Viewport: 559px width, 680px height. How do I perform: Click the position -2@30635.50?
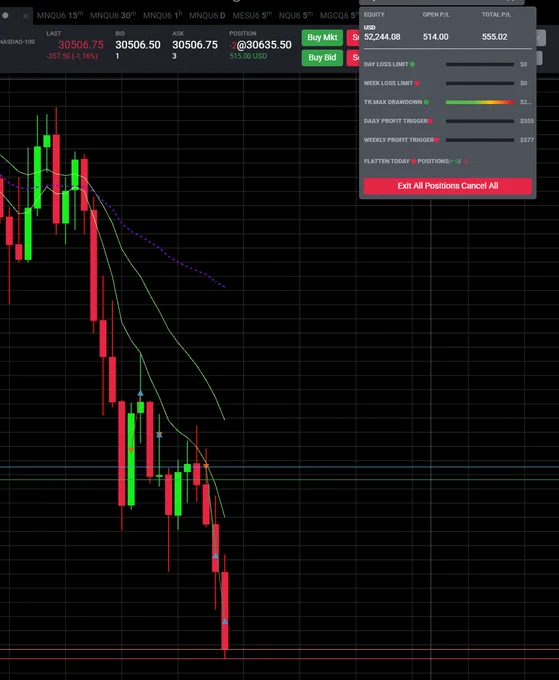coord(261,45)
